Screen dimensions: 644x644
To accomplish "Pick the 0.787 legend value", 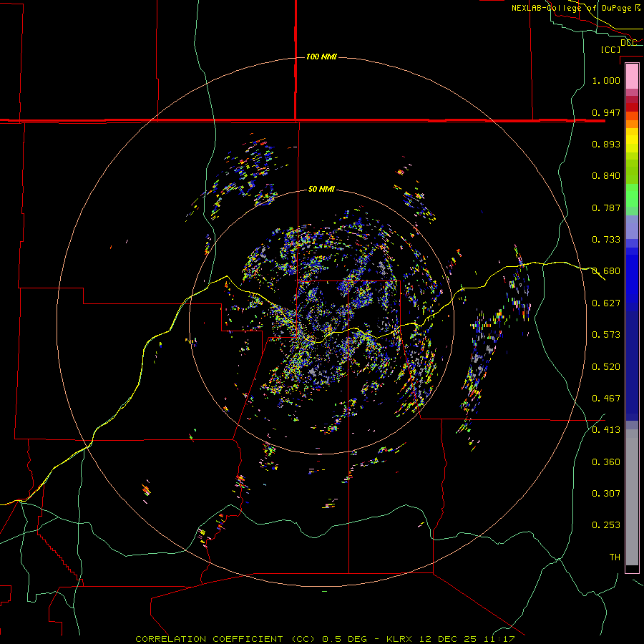I will (x=606, y=208).
